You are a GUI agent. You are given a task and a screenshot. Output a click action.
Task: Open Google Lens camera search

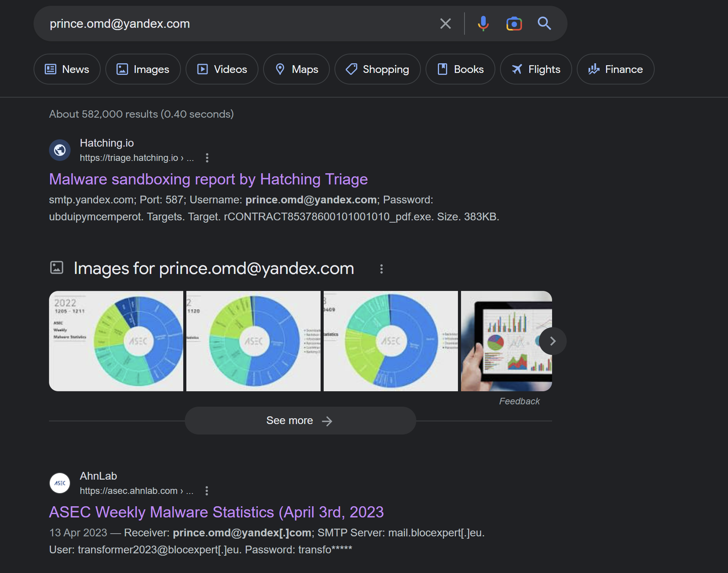tap(513, 24)
